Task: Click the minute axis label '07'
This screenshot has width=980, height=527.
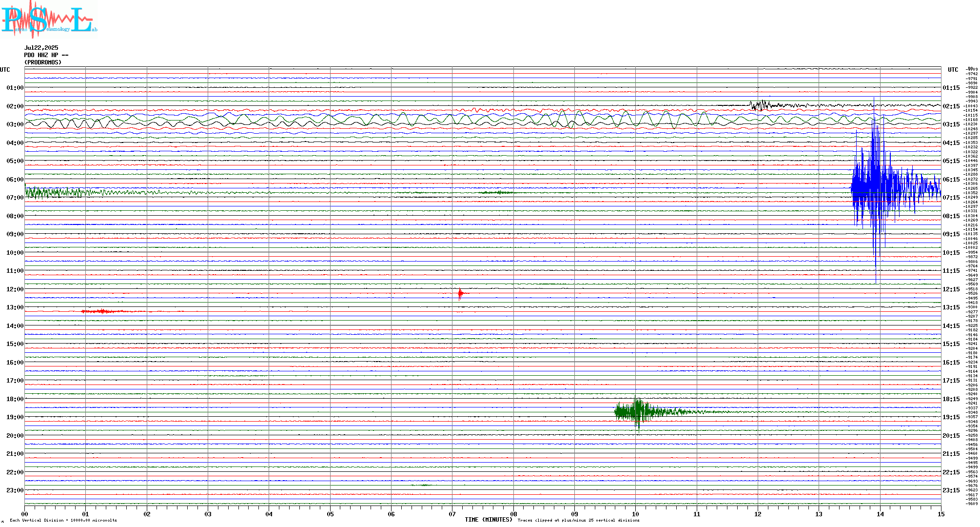Action: point(452,514)
